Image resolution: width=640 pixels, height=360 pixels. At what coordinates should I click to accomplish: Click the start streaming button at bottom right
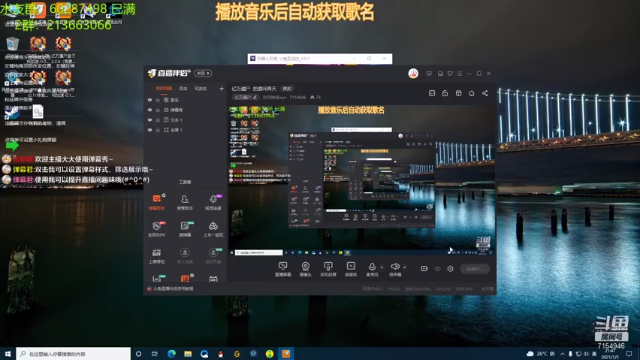[x=475, y=269]
